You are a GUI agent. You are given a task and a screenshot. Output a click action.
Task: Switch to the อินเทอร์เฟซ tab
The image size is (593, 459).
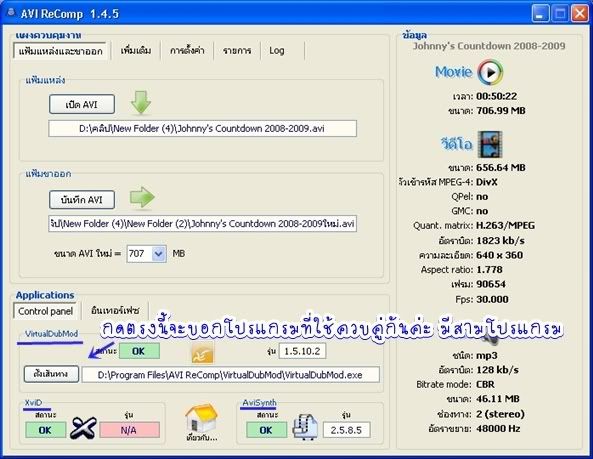pyautogui.click(x=115, y=310)
